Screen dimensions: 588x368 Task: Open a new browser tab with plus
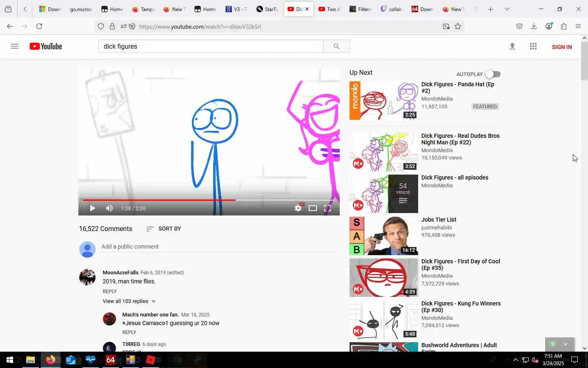click(491, 9)
